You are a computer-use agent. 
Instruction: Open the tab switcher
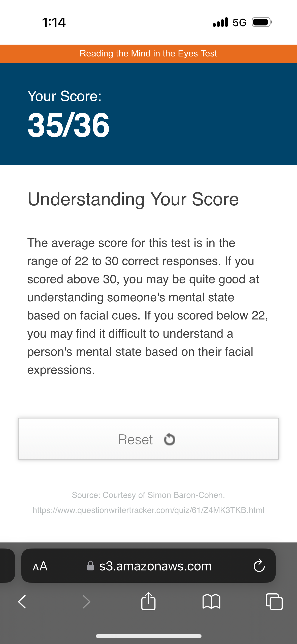(274, 602)
